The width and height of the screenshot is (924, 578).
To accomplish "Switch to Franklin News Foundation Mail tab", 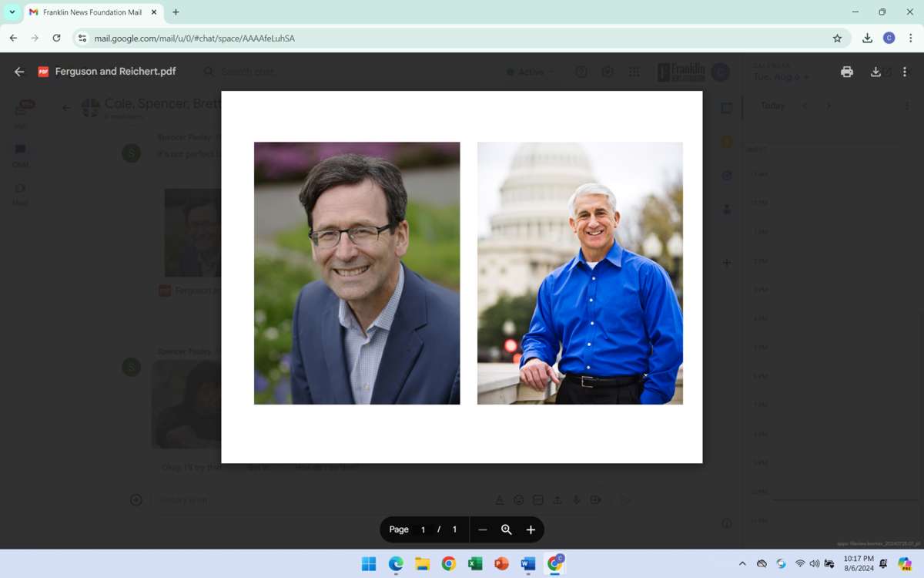I will coord(91,12).
